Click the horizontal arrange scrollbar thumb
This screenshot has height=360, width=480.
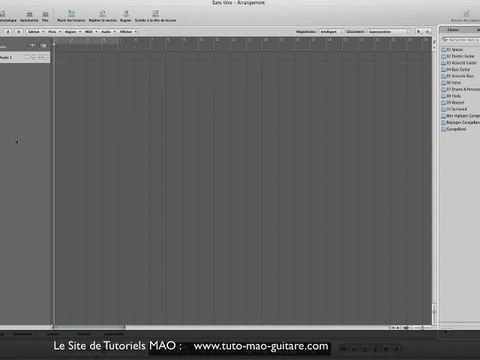pos(89,328)
